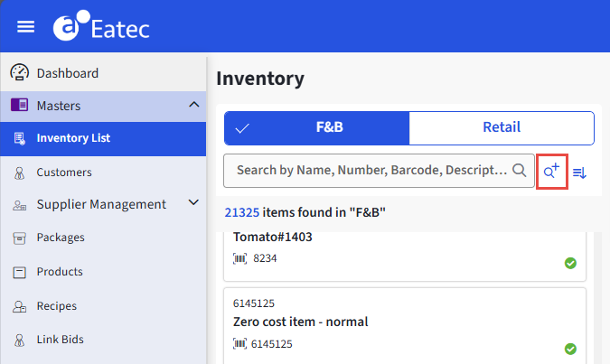Collapse the Masters section chevron
The image size is (610, 364).
tap(193, 105)
